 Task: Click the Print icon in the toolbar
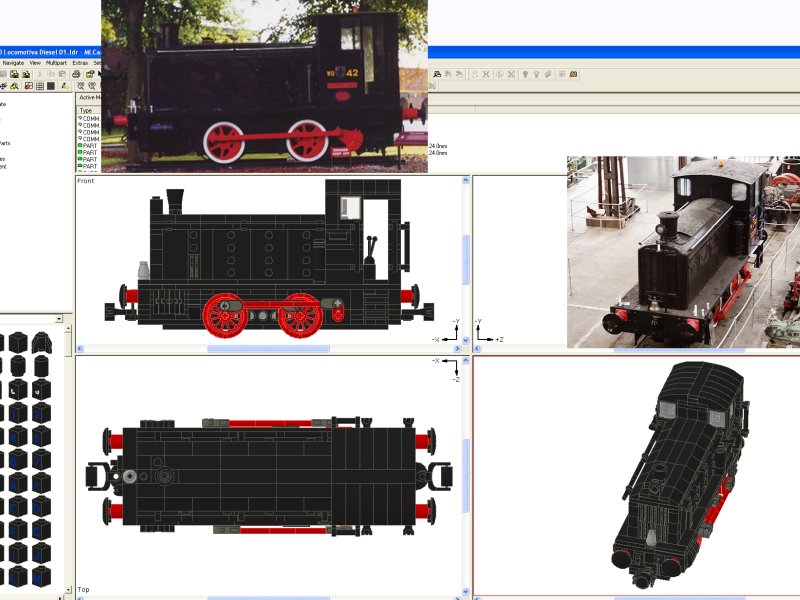click(x=76, y=74)
